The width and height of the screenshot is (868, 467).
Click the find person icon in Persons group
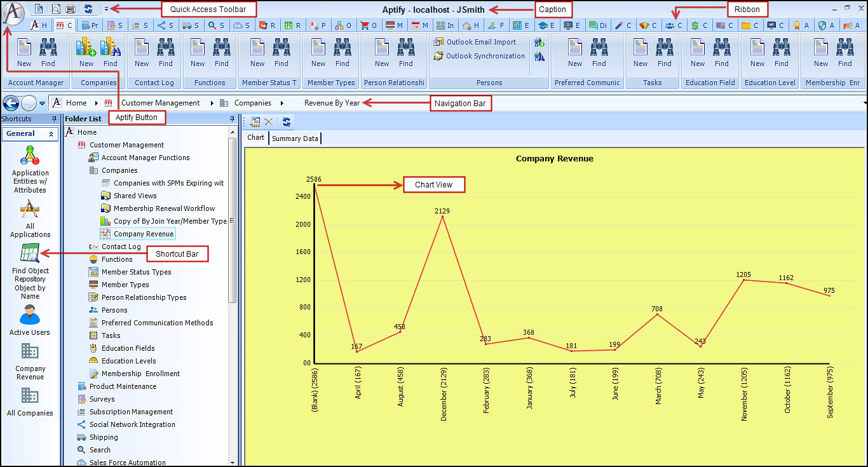coord(539,57)
